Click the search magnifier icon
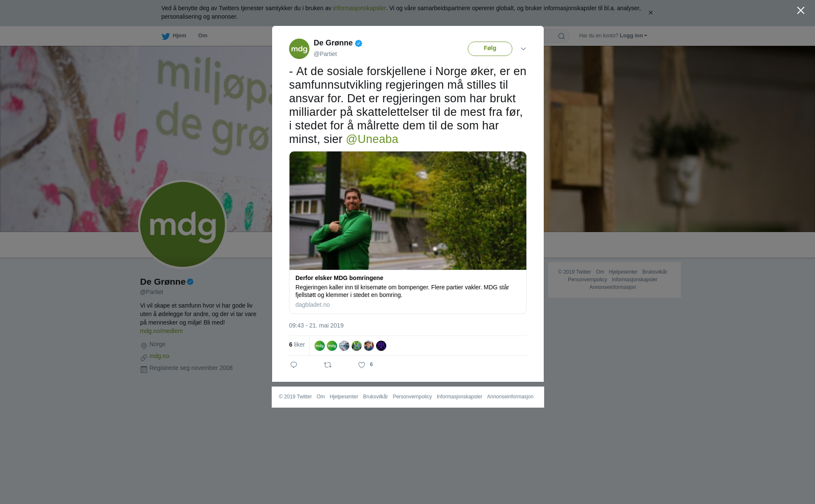The width and height of the screenshot is (815, 504). (x=562, y=36)
